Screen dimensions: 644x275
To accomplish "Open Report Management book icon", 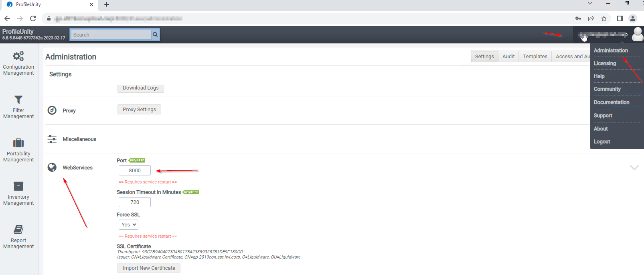I will point(18,230).
